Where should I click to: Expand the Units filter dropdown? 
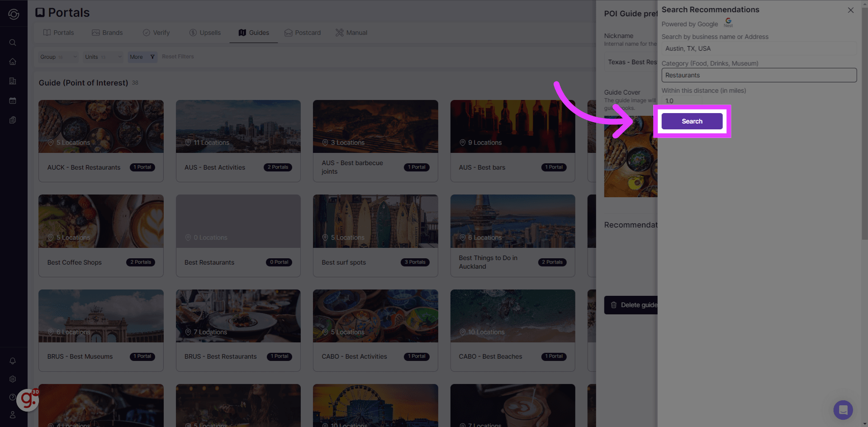click(102, 57)
